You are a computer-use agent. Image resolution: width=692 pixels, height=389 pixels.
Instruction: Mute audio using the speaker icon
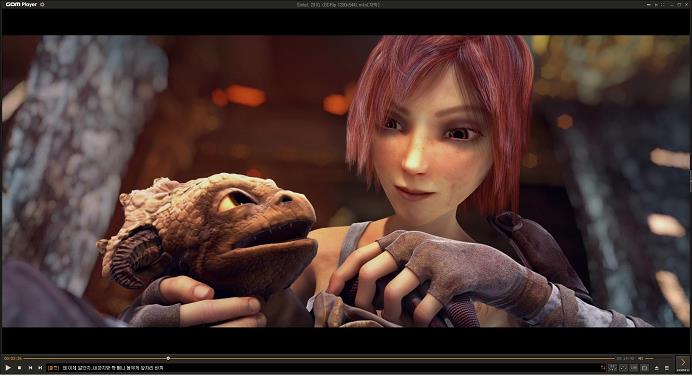click(640, 358)
